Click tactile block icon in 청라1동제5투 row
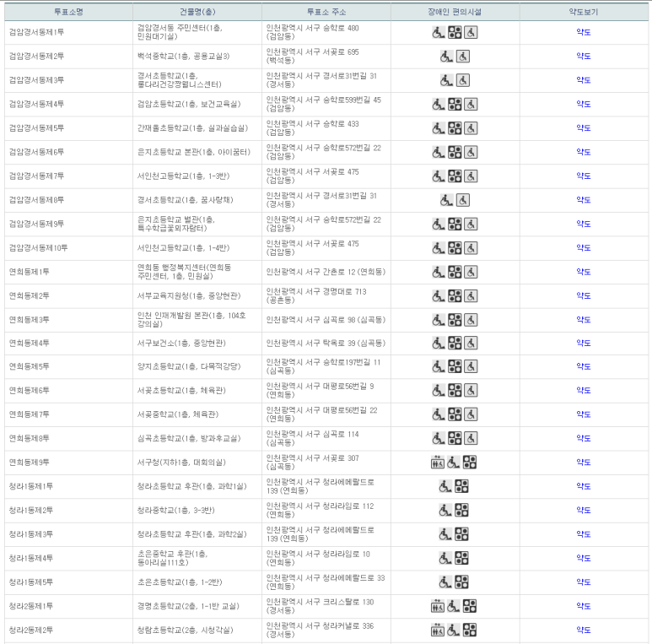 coord(461,582)
